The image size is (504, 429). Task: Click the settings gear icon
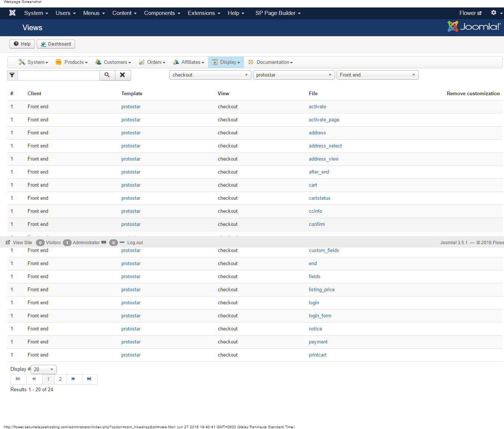[494, 13]
